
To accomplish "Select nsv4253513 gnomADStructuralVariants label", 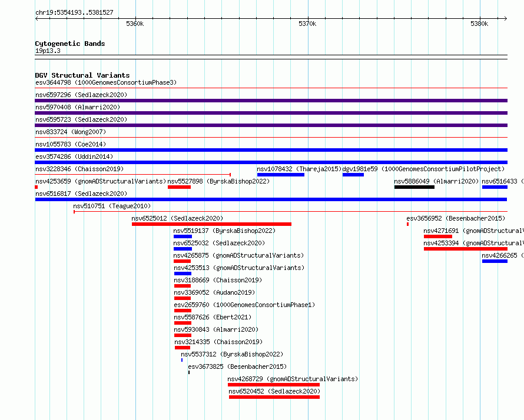I will (x=239, y=268).
